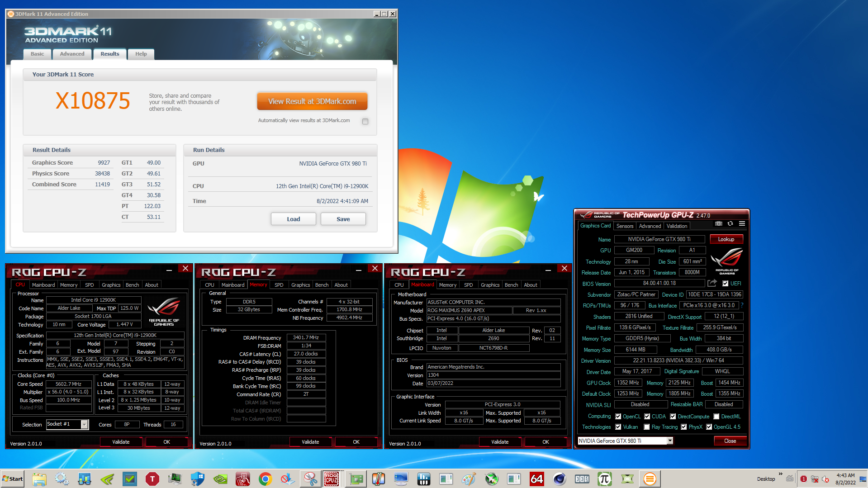Toggle the Vulkan checkbox in GPU-Z
The width and height of the screenshot is (868, 488).
click(x=618, y=427)
